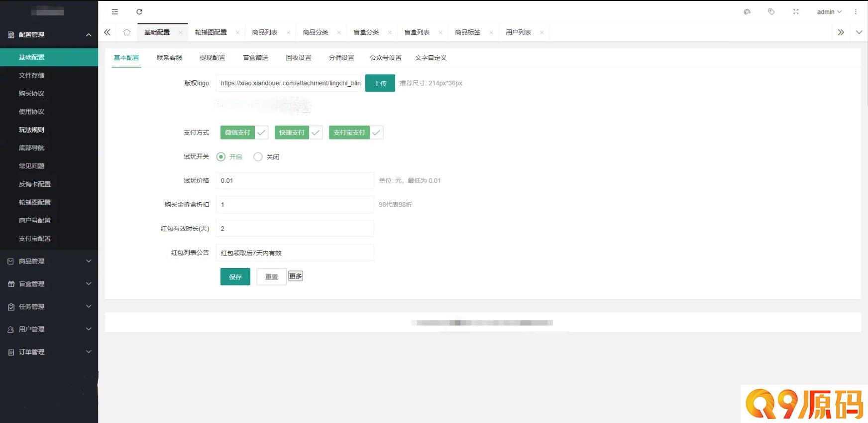868x423 pixels.
Task: Close the 商品列表 tab
Action: tap(288, 32)
